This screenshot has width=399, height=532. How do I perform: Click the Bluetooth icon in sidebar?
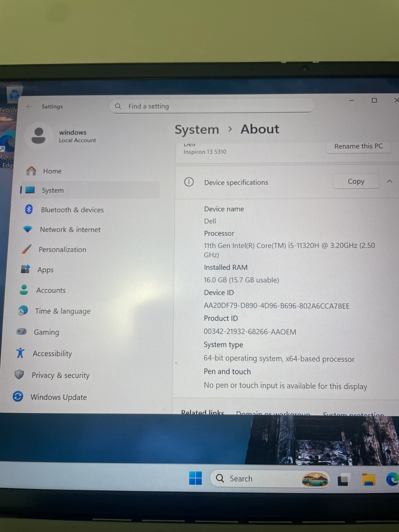(x=29, y=209)
